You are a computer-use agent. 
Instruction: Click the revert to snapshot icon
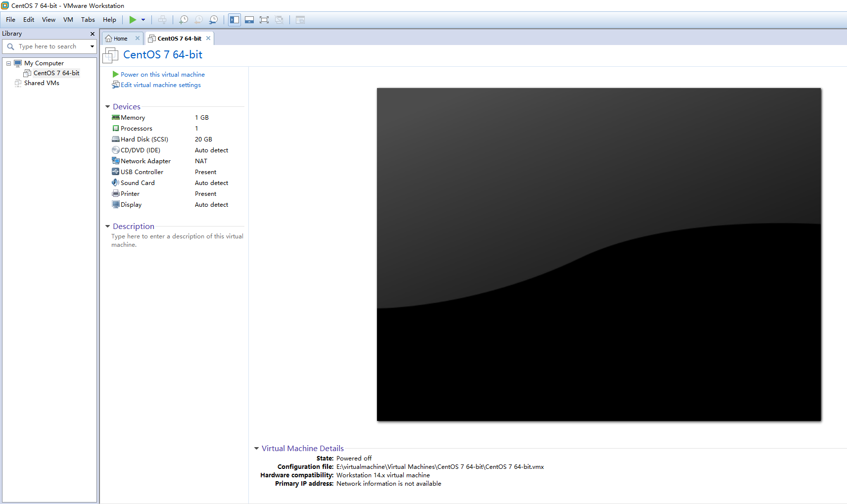tap(198, 20)
